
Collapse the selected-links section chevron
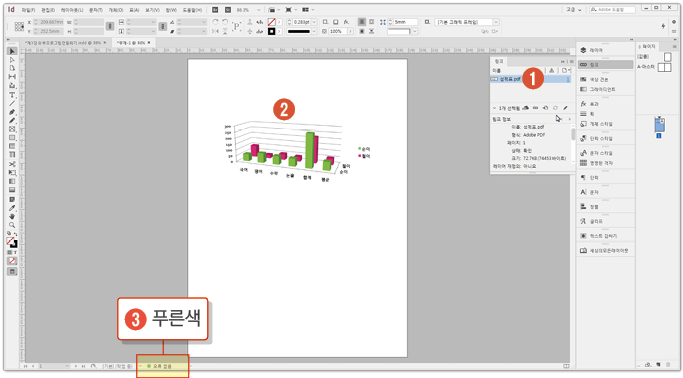coord(494,108)
